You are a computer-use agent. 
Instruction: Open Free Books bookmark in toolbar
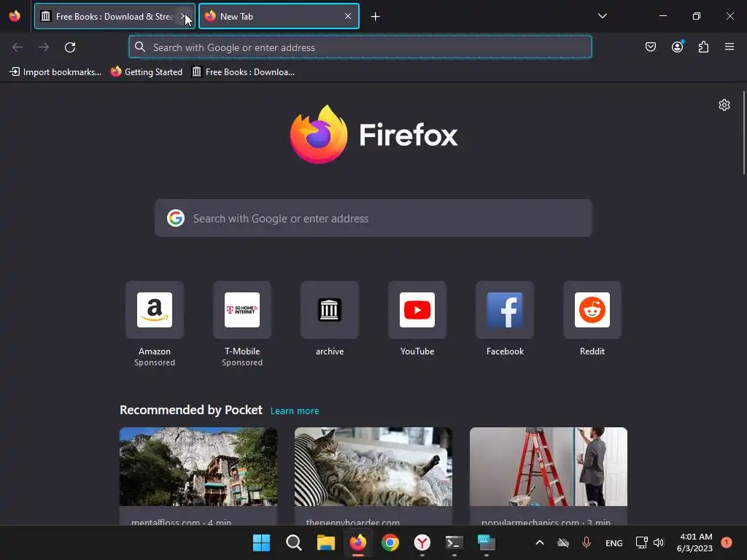[x=243, y=72]
